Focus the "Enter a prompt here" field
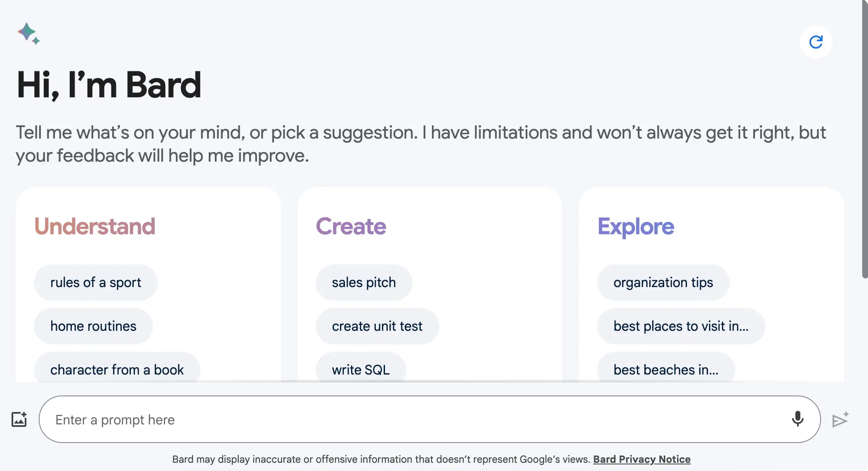 tap(413, 419)
